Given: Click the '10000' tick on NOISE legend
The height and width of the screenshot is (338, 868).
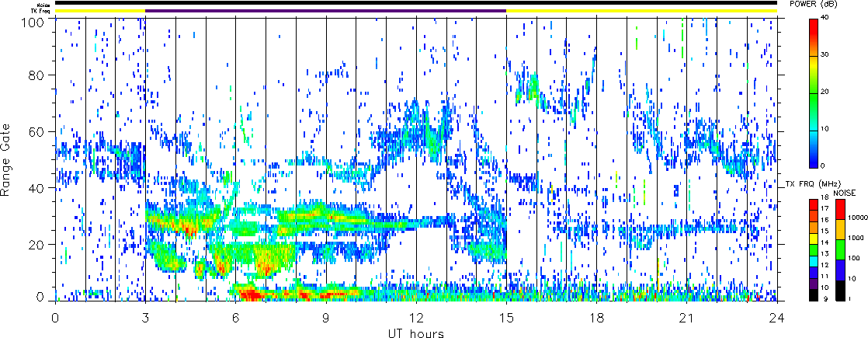Looking at the screenshot, I should click(x=857, y=218).
